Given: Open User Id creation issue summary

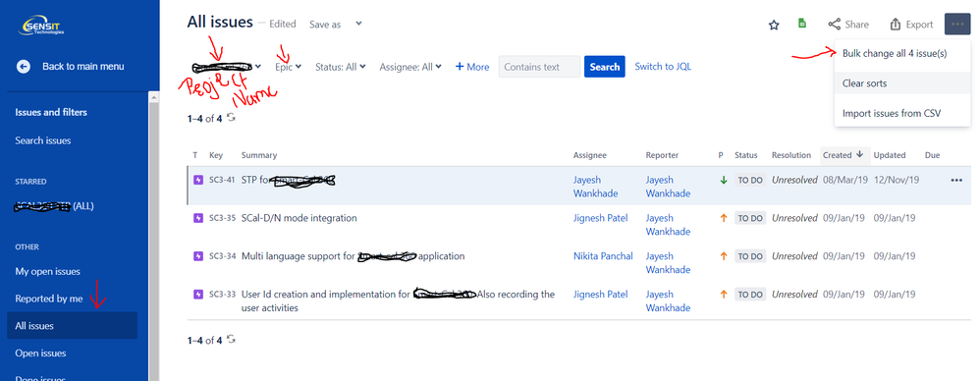Looking at the screenshot, I should click(398, 301).
